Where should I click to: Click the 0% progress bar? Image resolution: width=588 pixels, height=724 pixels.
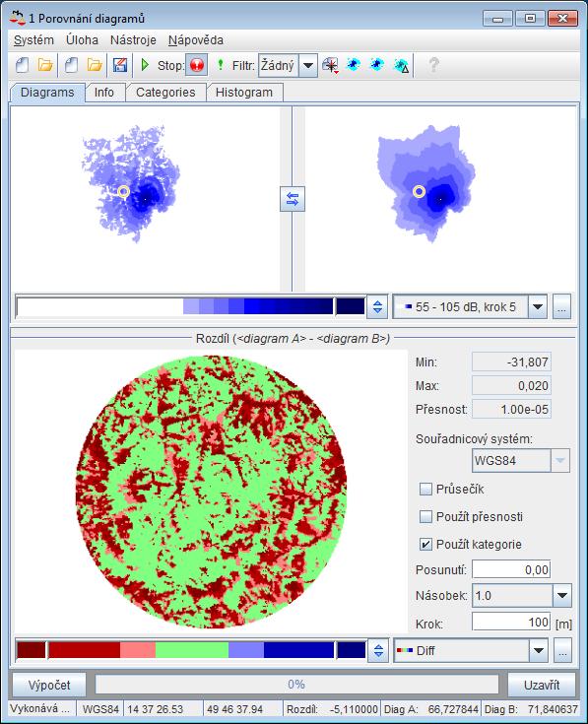pyautogui.click(x=296, y=685)
